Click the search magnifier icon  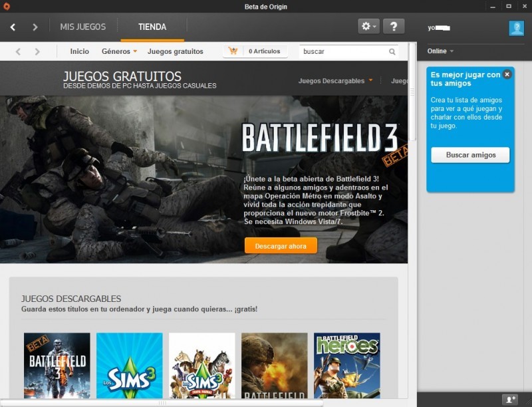pyautogui.click(x=392, y=52)
